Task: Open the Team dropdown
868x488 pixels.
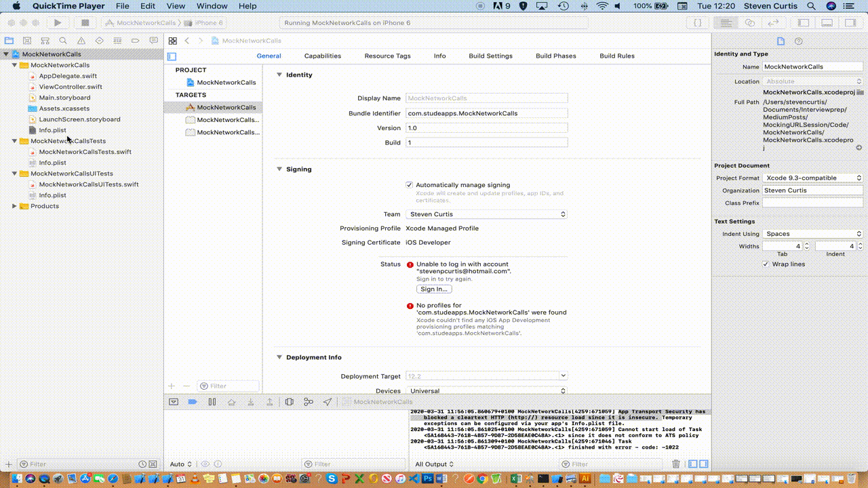Action: pyautogui.click(x=486, y=214)
